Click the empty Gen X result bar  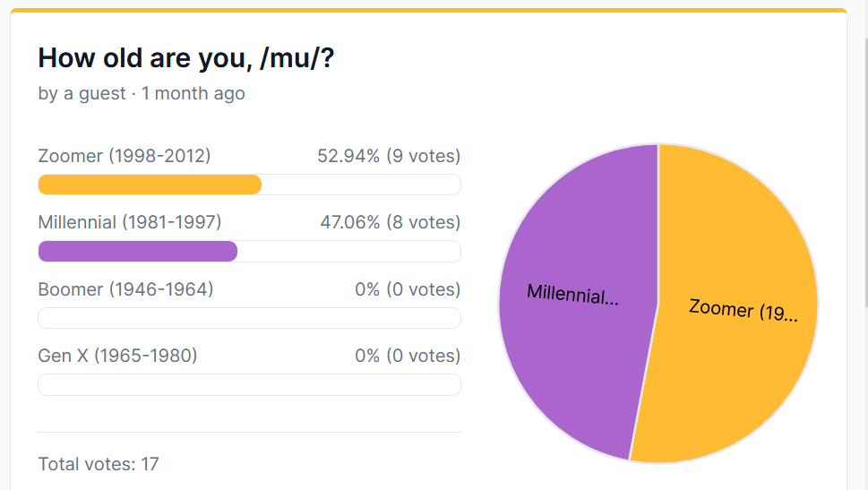(x=249, y=385)
